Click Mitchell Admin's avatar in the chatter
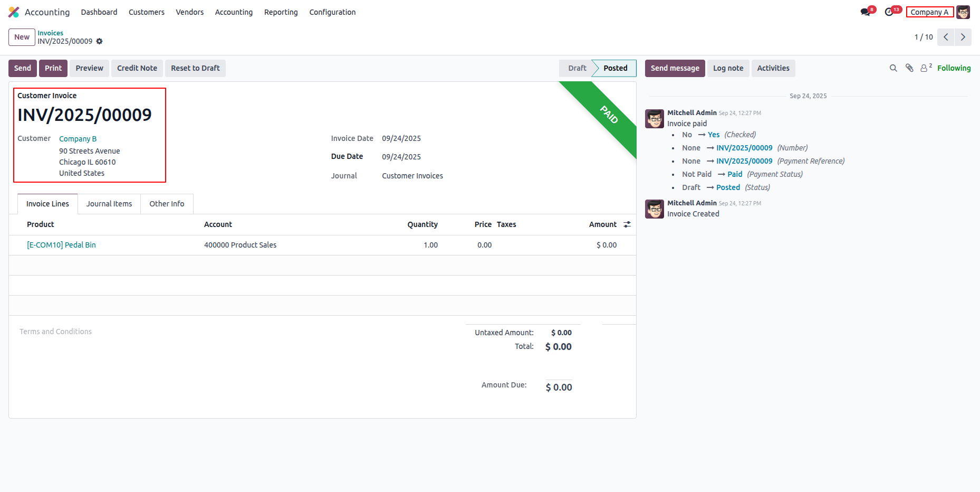Viewport: 980px width, 492px height. tap(654, 119)
